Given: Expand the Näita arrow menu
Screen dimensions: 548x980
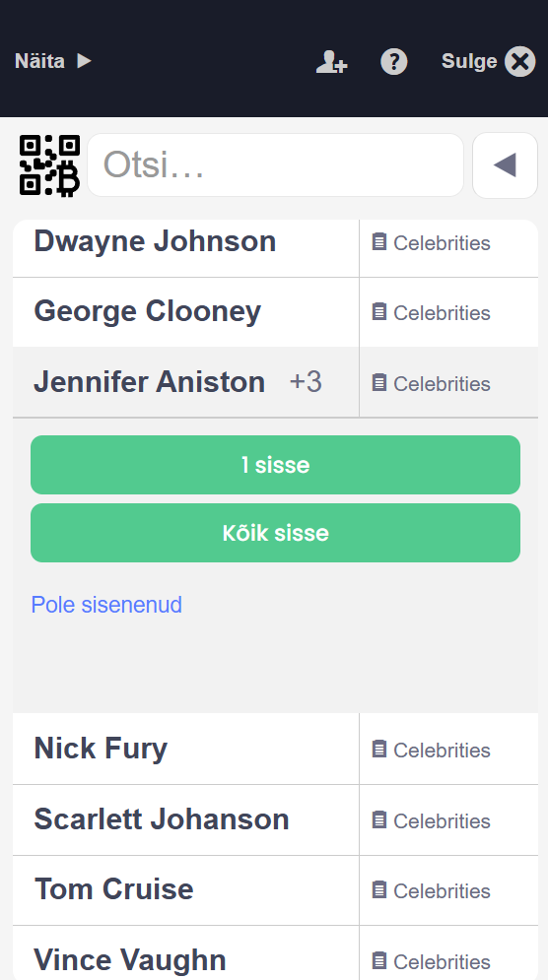Looking at the screenshot, I should point(53,61).
